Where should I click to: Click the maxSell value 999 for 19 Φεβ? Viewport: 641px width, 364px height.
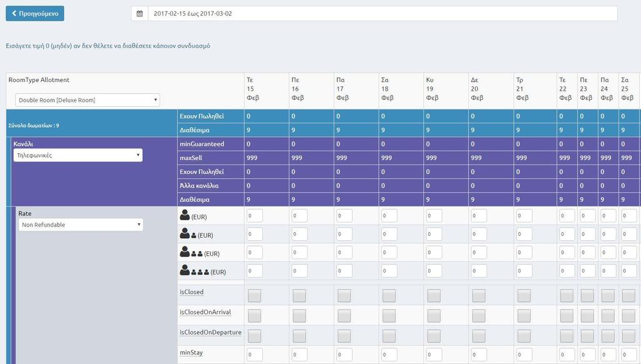(431, 158)
